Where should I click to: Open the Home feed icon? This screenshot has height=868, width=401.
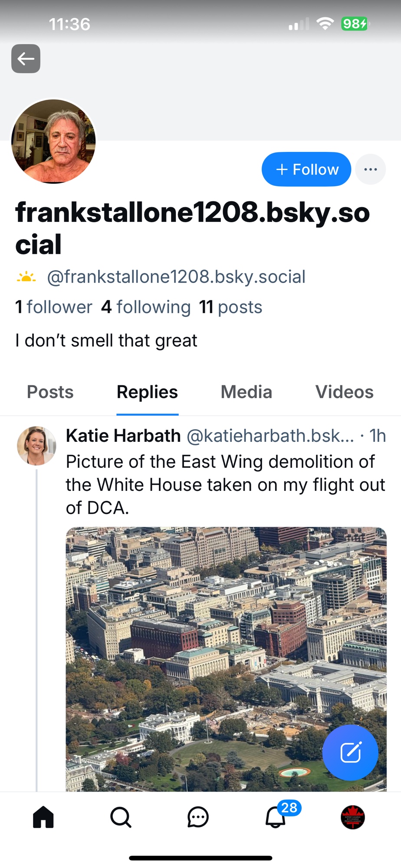(43, 817)
